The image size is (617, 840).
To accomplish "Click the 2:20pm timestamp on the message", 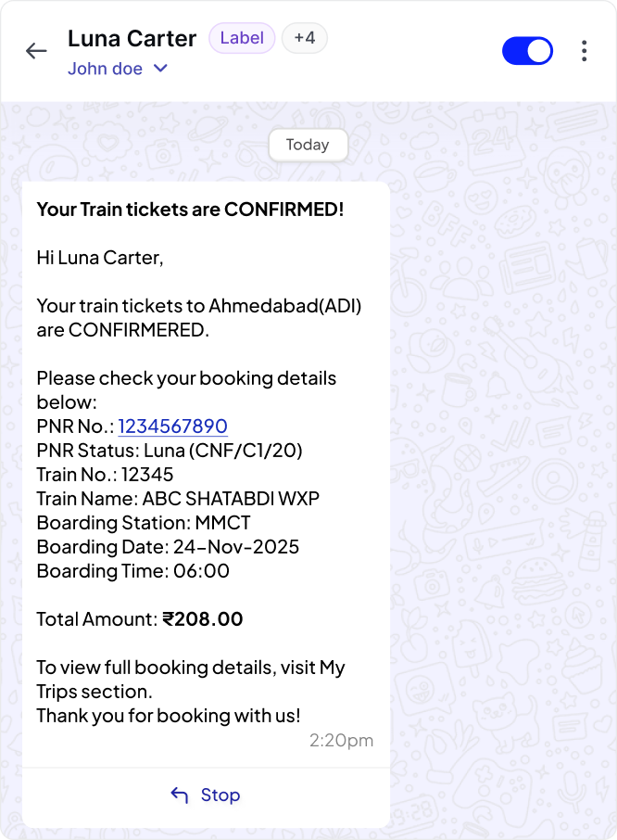I will pos(341,740).
